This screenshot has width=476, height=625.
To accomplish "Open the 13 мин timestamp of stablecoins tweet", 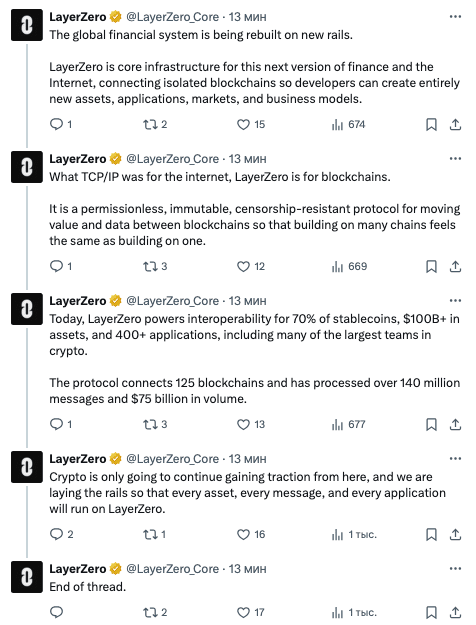I will click(x=247, y=301).
